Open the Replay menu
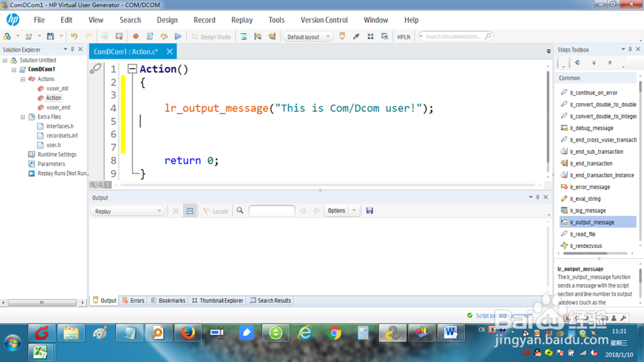 point(242,20)
